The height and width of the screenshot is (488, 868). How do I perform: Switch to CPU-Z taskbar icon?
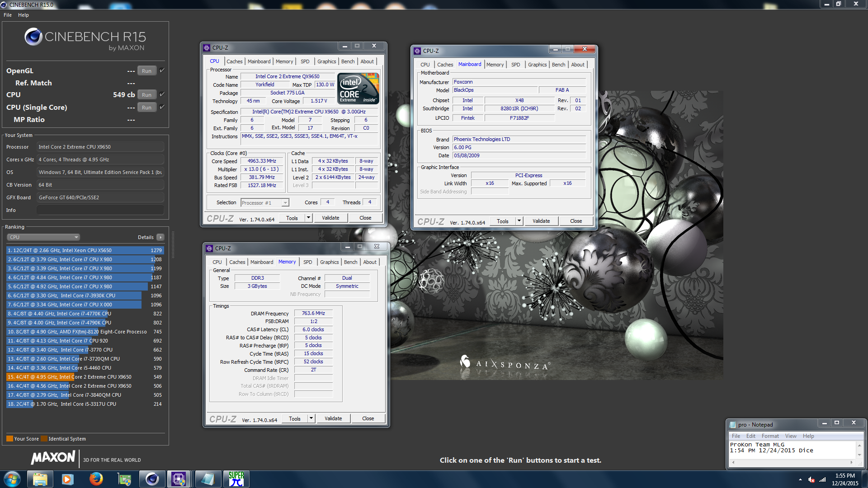pos(179,479)
